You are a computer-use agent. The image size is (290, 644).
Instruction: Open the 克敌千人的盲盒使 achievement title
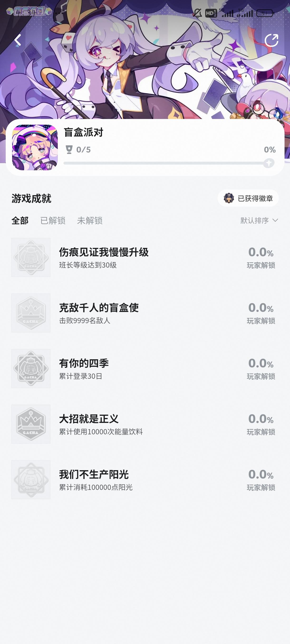pyautogui.click(x=99, y=308)
